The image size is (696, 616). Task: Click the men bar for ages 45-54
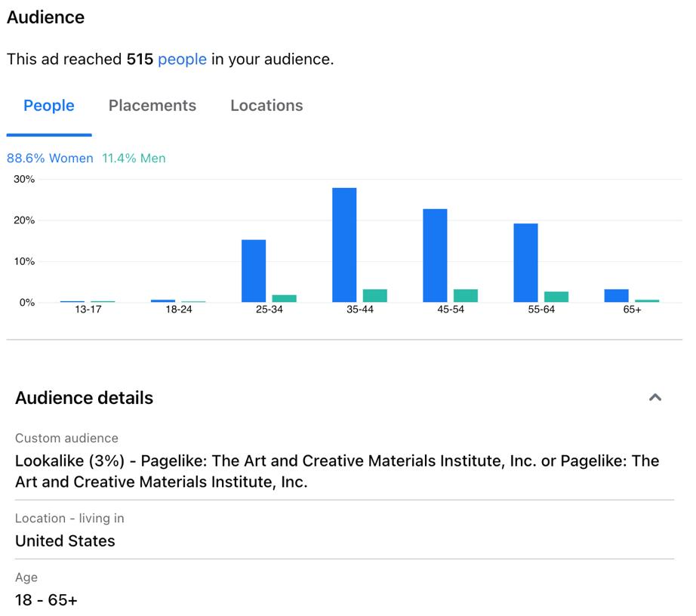click(466, 296)
